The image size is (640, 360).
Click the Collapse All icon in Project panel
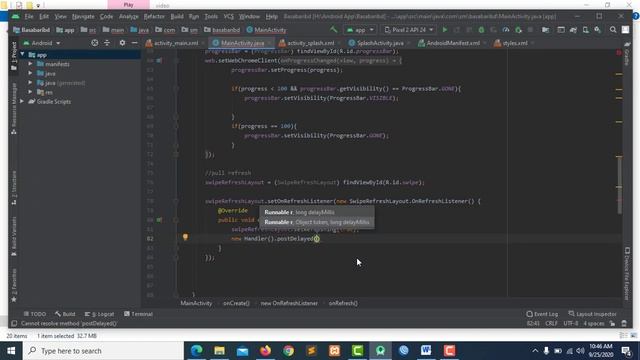click(x=107, y=43)
